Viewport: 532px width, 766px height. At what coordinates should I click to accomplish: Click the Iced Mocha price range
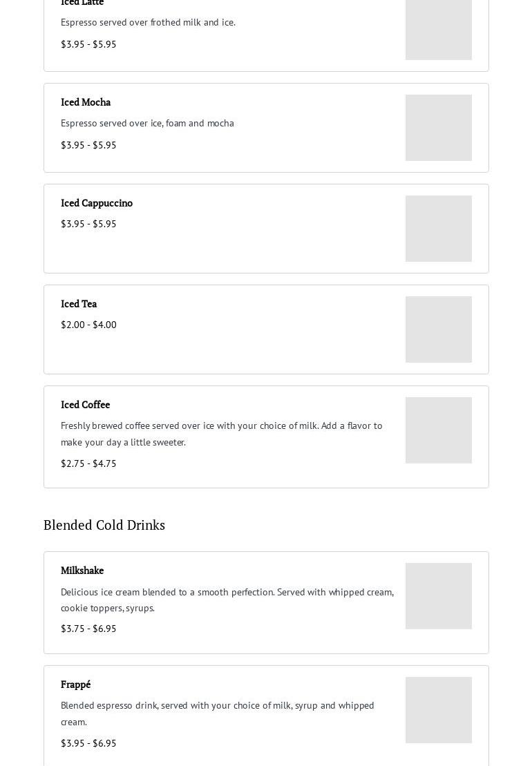pyautogui.click(x=88, y=145)
